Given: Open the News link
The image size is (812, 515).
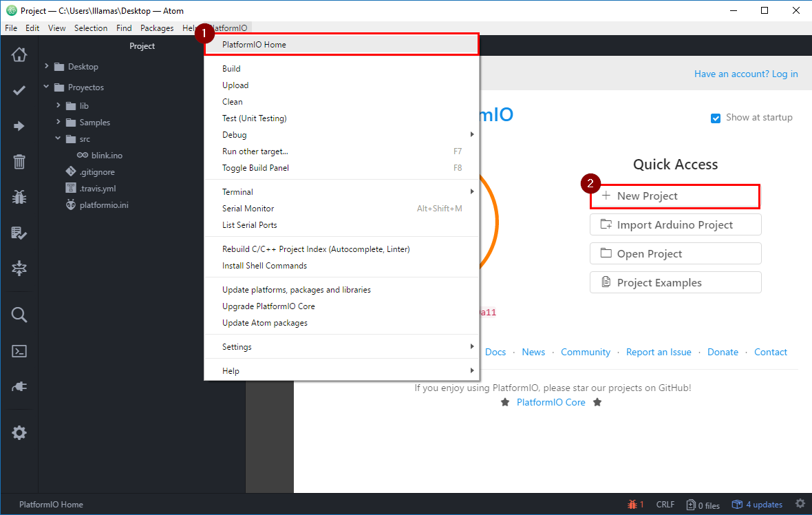Looking at the screenshot, I should (533, 353).
